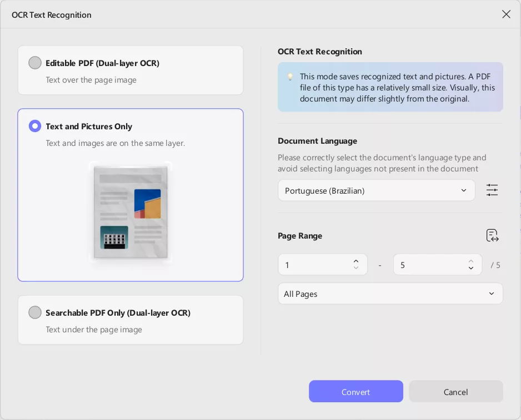Screen dimensions: 521x420
Task: Close the OCR Text Recognition dialog
Action: tap(506, 14)
